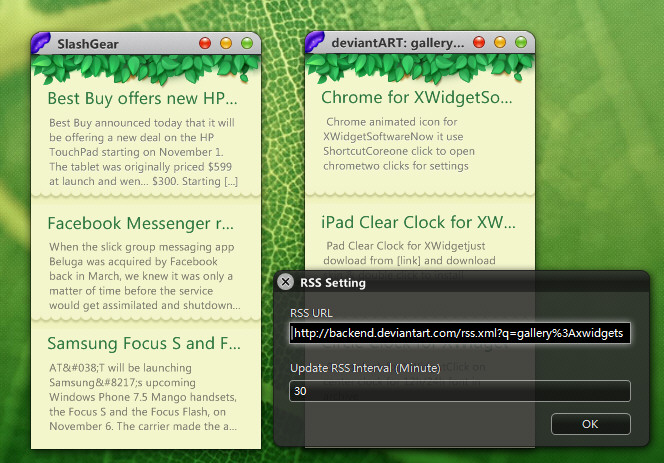Click orange button in SlashGear title bar
Screen dimensions: 664x463
226,43
